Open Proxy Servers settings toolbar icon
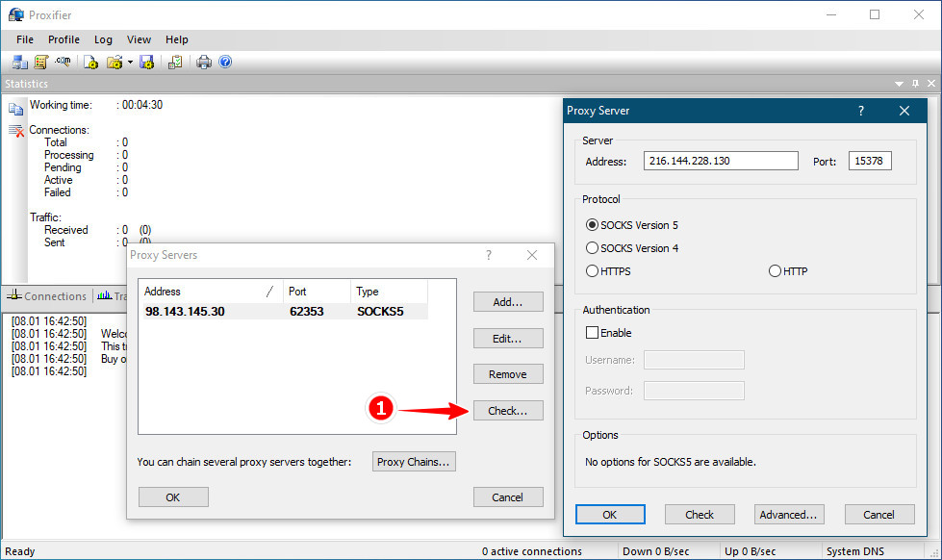The width and height of the screenshot is (942, 560). [20, 62]
